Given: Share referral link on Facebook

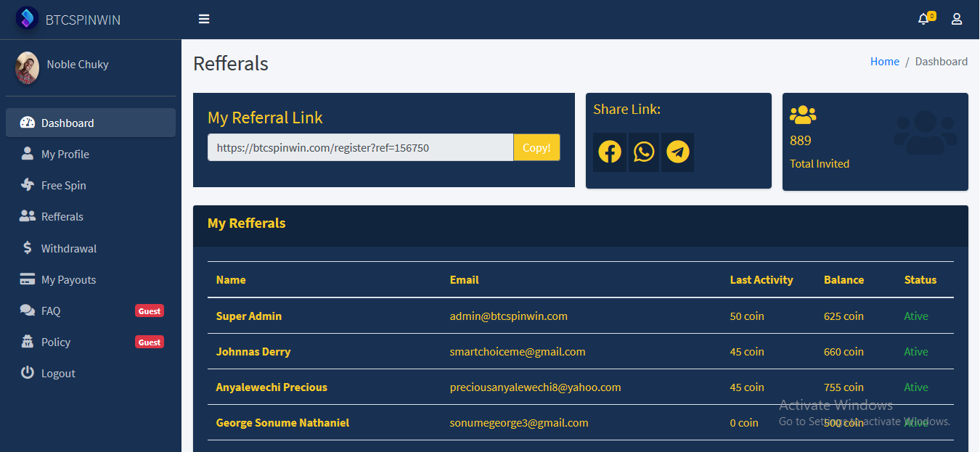Looking at the screenshot, I should (610, 152).
